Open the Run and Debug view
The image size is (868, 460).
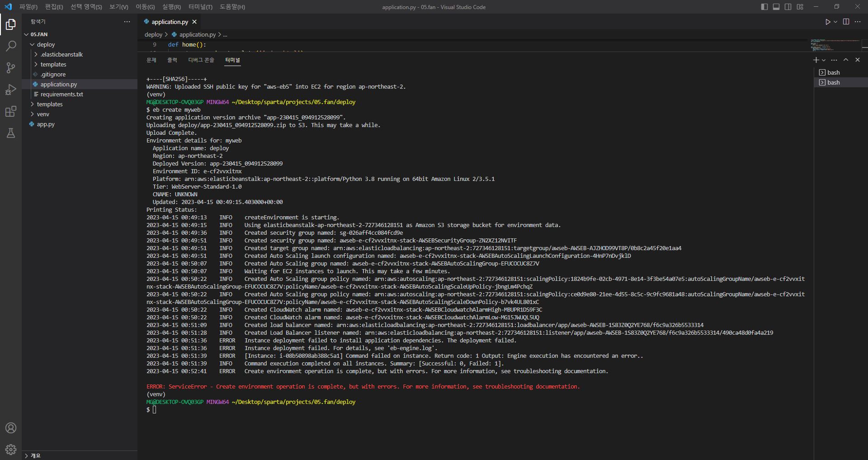click(11, 90)
